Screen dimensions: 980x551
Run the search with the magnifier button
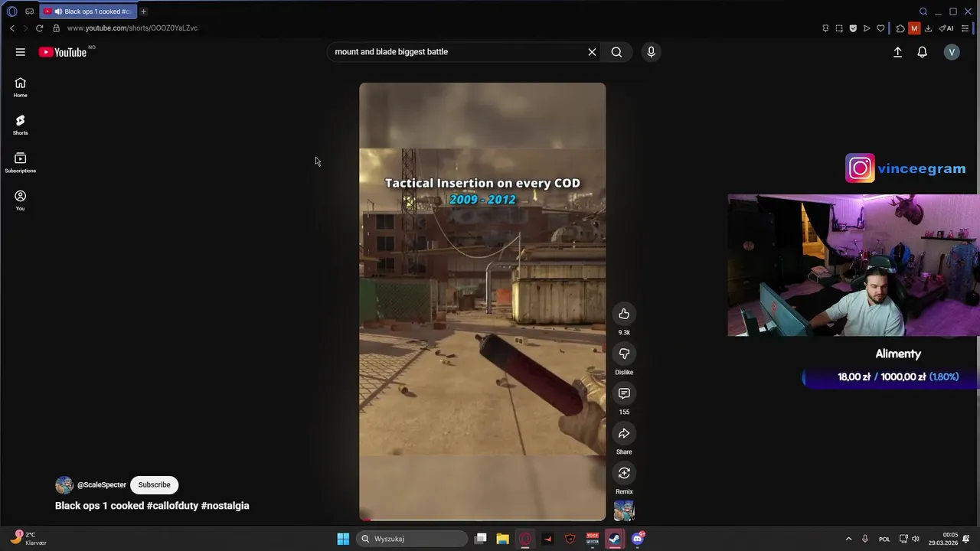click(x=616, y=52)
